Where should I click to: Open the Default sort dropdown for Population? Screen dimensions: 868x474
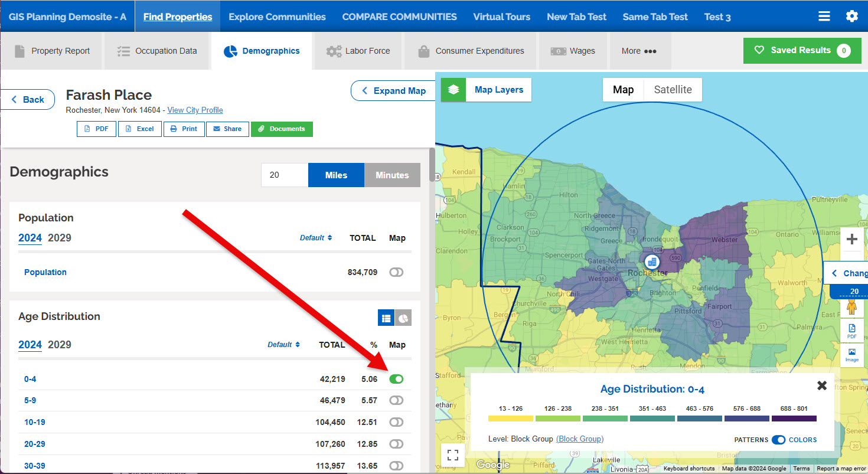[x=316, y=237]
